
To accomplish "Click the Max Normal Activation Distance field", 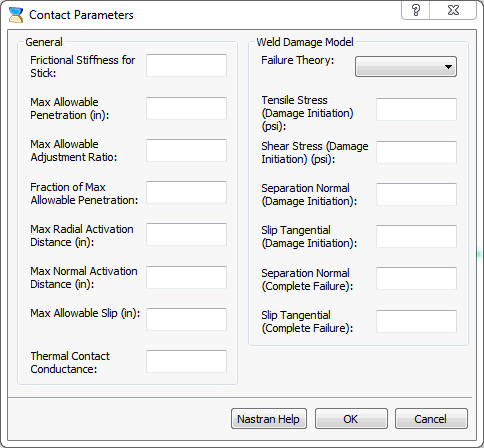I will (x=186, y=277).
